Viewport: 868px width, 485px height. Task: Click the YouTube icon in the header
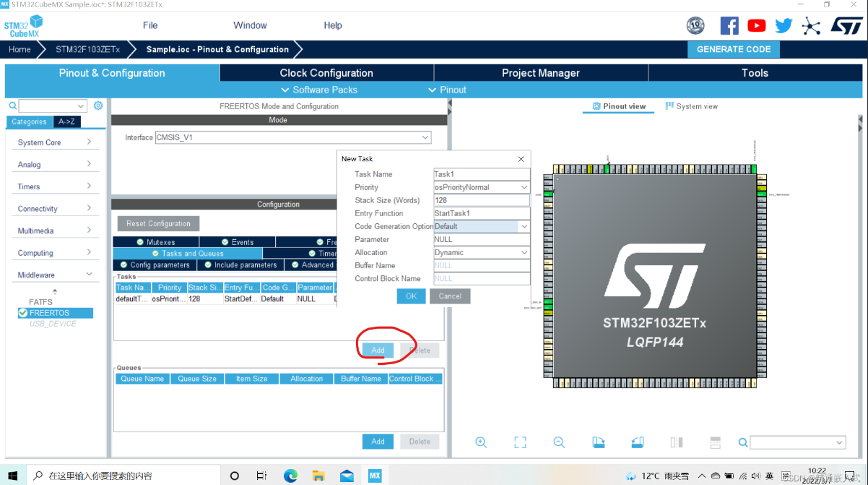coord(756,25)
